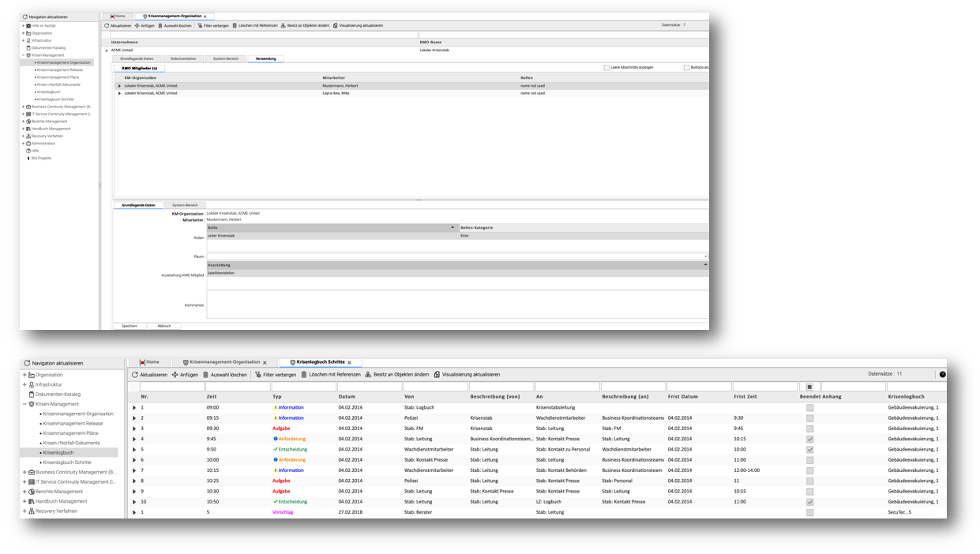The width and height of the screenshot is (980, 554).
Task: Click the Speichern button
Action: pyautogui.click(x=130, y=326)
